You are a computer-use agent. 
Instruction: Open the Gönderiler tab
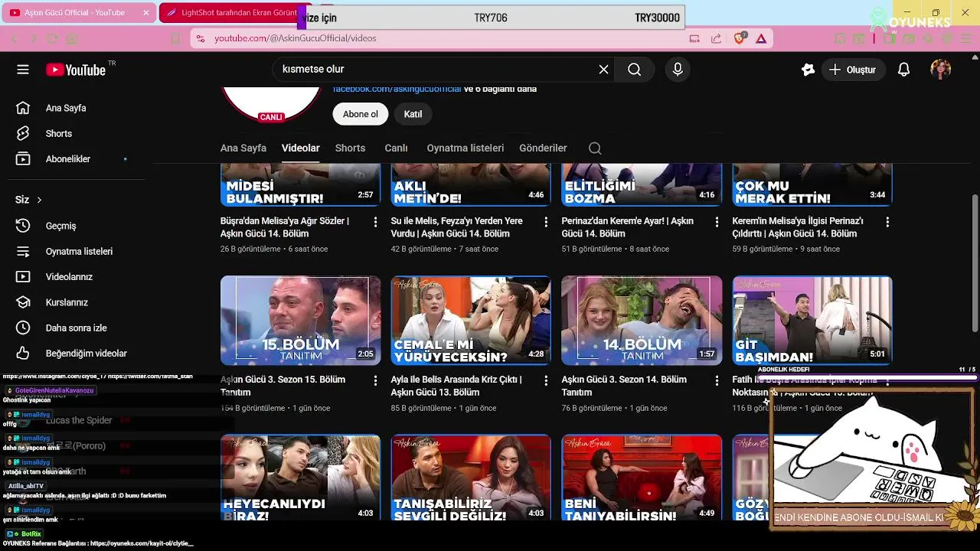543,148
